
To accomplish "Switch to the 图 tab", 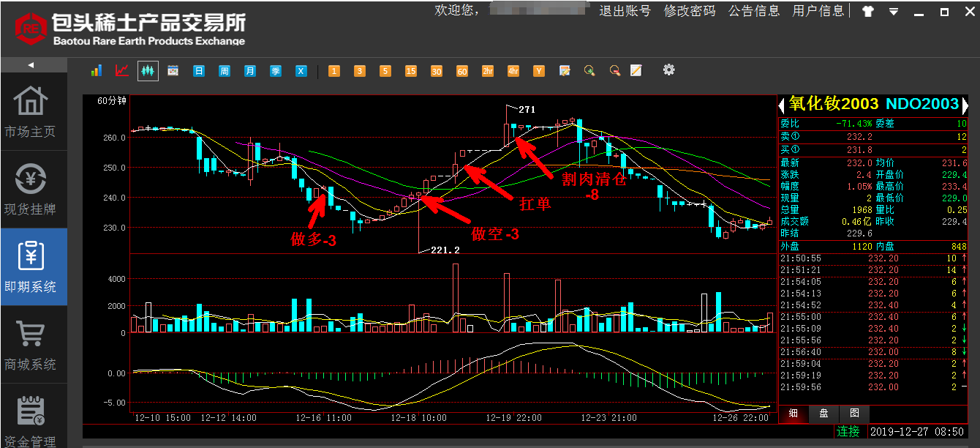I will tap(854, 414).
